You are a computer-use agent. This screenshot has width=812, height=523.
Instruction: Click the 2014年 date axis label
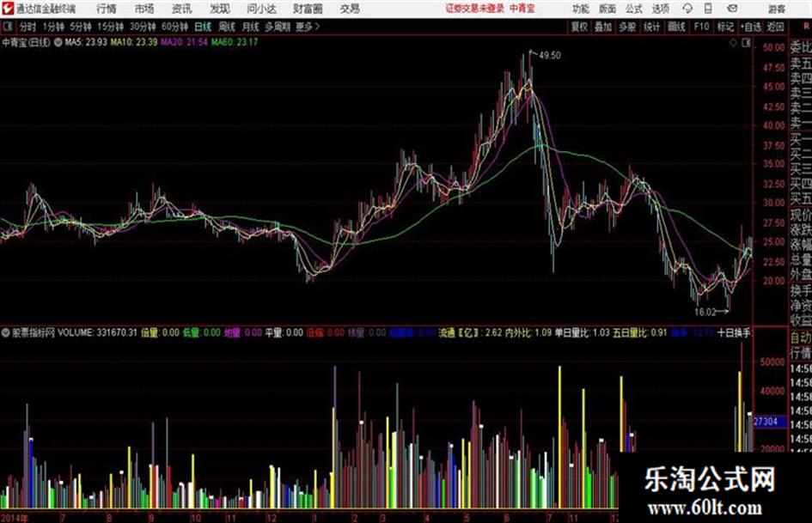[x=15, y=517]
